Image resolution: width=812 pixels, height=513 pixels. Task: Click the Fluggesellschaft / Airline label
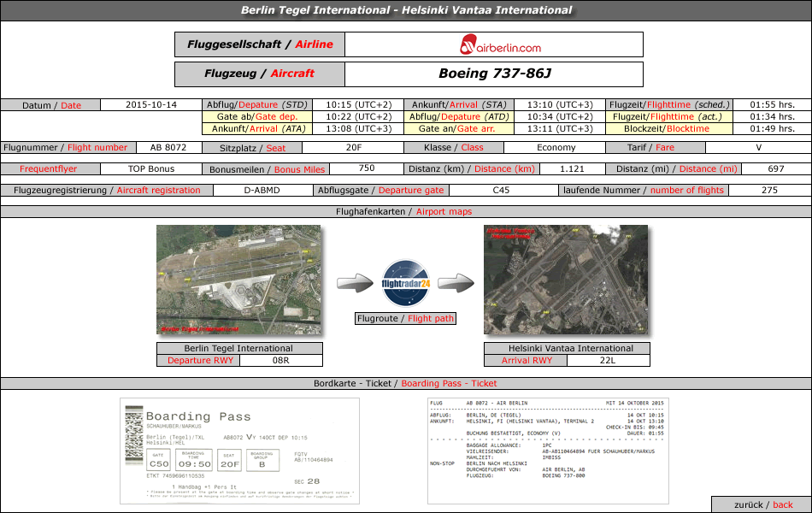coord(260,44)
